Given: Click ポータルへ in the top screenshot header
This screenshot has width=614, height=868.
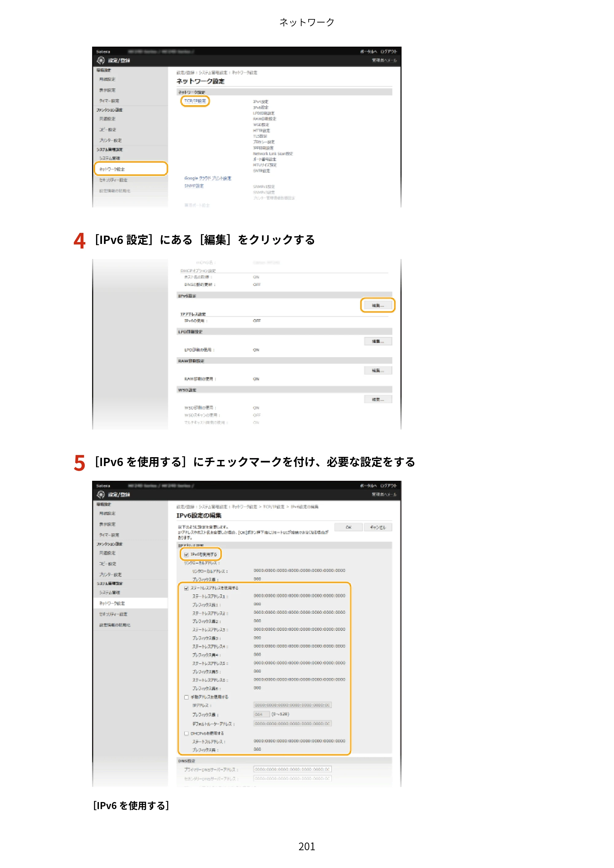Looking at the screenshot, I should pos(368,52).
